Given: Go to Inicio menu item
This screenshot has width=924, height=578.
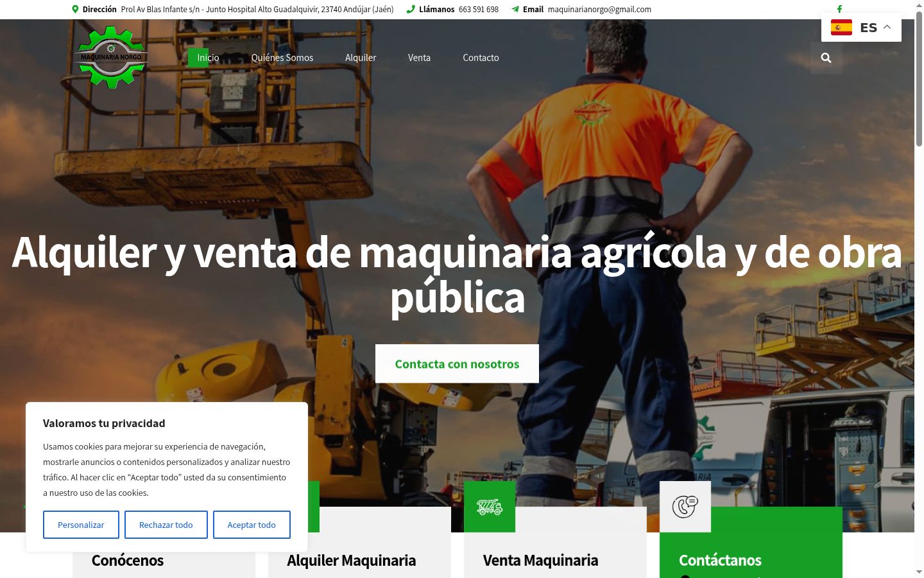Looking at the screenshot, I should [208, 58].
